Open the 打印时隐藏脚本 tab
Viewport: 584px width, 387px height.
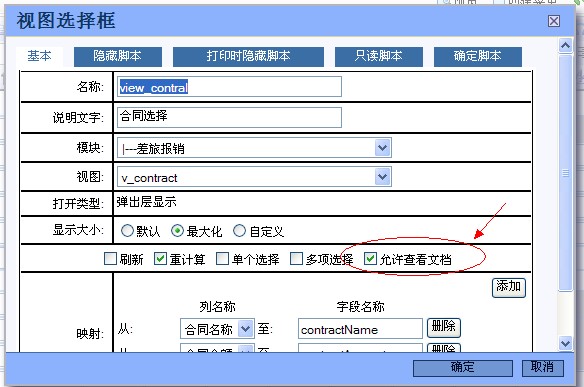[248, 56]
